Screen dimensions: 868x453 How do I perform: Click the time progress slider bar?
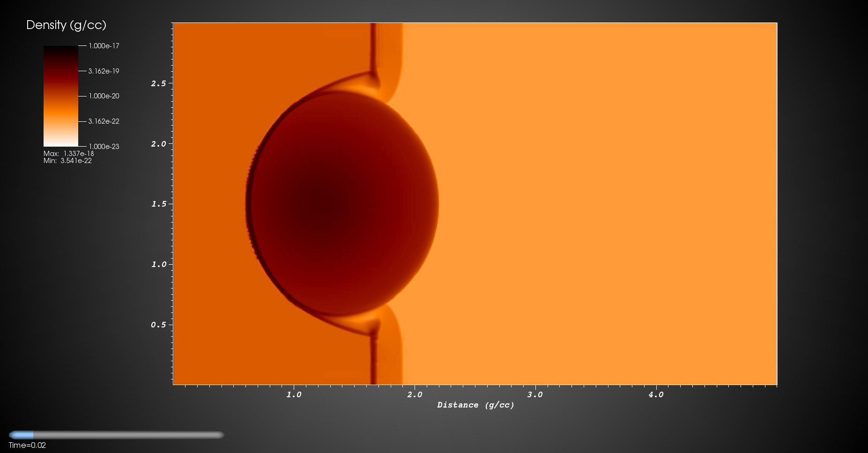[117, 435]
